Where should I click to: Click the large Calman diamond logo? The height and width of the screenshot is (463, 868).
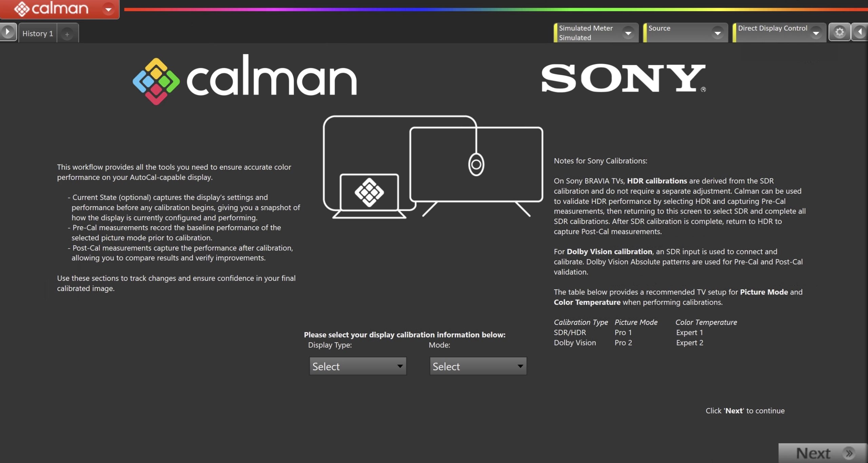[x=156, y=81]
